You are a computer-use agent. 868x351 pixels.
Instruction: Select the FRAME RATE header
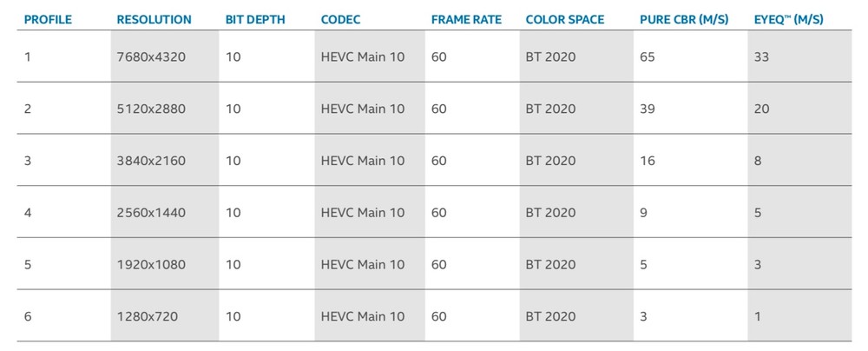coord(467,19)
